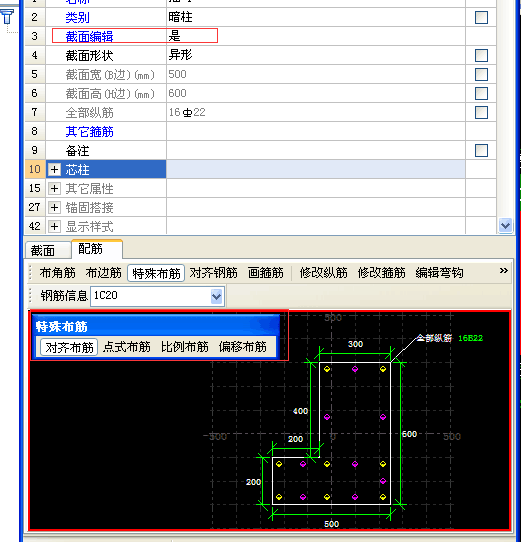Image resolution: width=521 pixels, height=542 pixels.
Task: Click the 点式布筋 button
Action: click(x=127, y=347)
